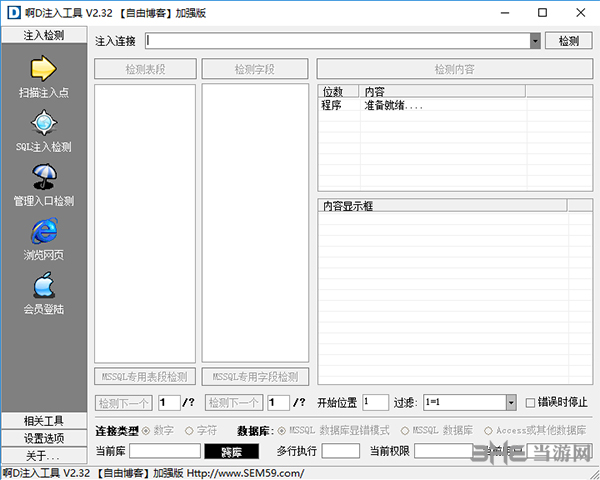600x480 pixels.
Task: Click 检测下一个 button under table list
Action: (124, 403)
